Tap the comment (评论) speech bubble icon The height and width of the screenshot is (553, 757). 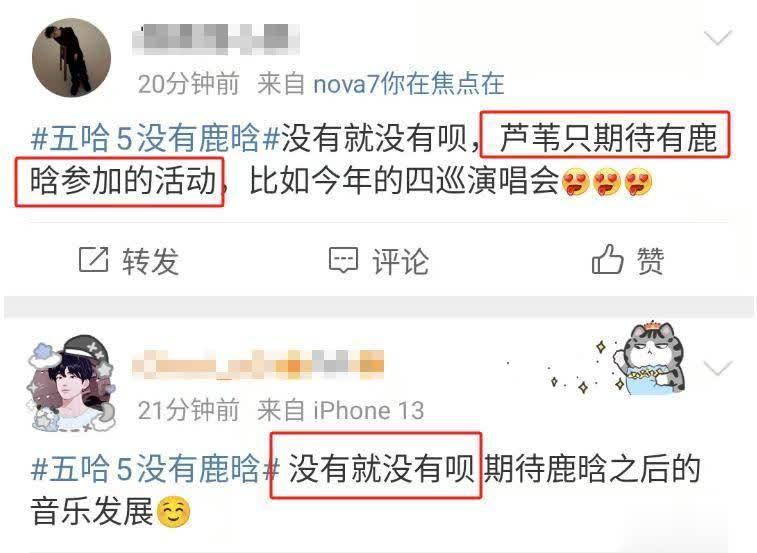tap(343, 260)
